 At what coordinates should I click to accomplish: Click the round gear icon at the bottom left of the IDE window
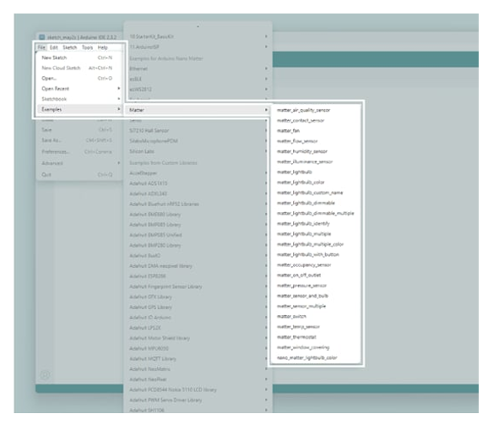point(45,375)
